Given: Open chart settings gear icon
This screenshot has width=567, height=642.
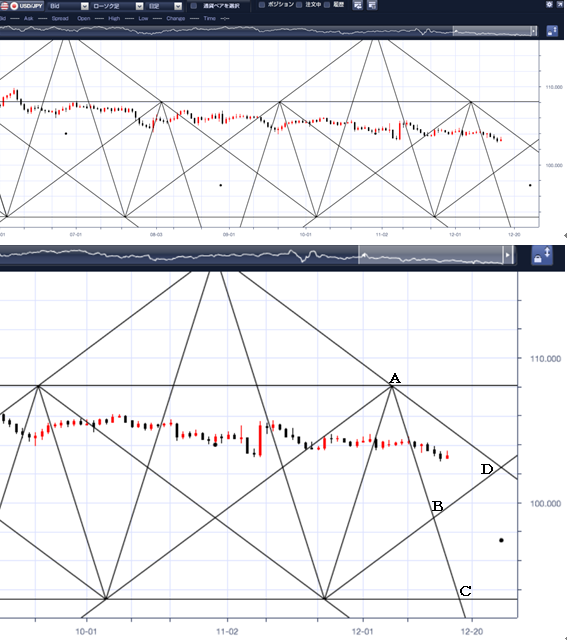Looking at the screenshot, I should (549, 4).
